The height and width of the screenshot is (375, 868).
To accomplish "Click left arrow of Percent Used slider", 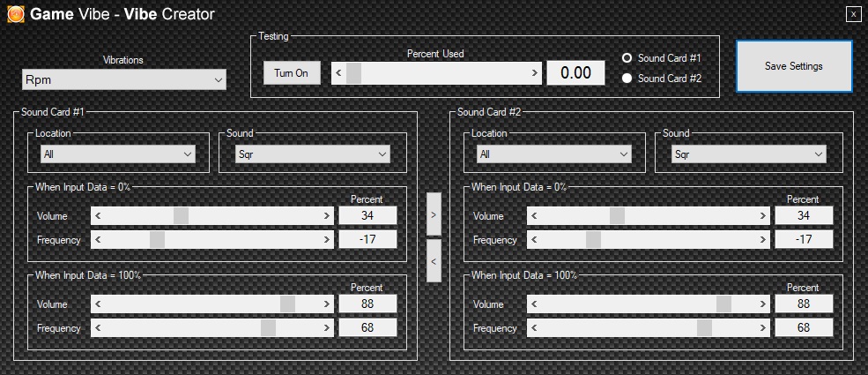I will coord(338,73).
